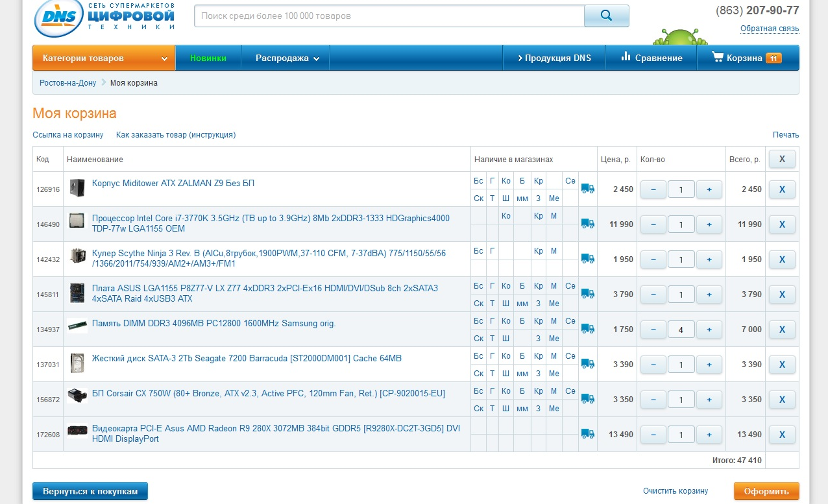Click Вернуться к покупкам button
The image size is (828, 504).
(x=90, y=491)
